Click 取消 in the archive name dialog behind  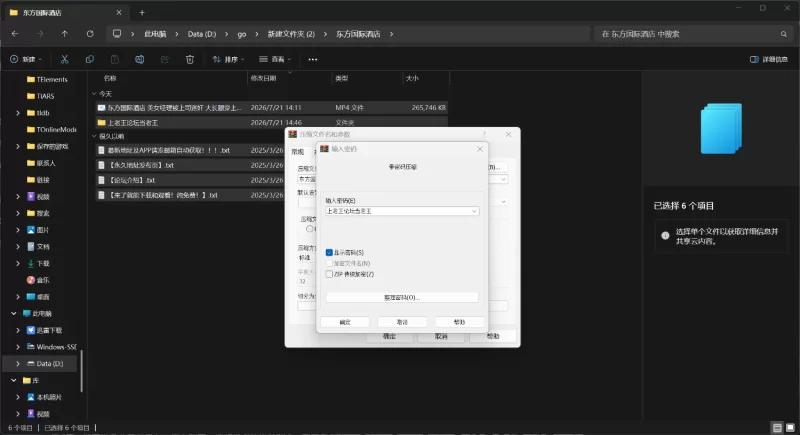tap(441, 337)
